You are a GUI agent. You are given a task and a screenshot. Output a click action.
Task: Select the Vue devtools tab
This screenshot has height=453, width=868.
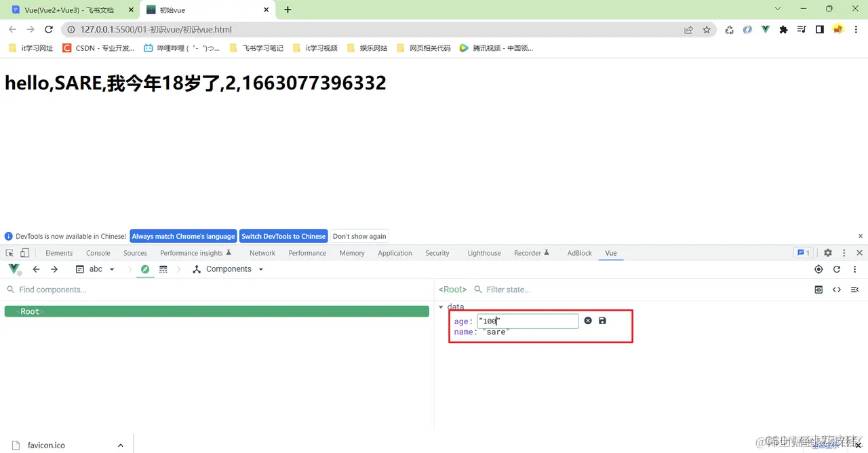(611, 253)
